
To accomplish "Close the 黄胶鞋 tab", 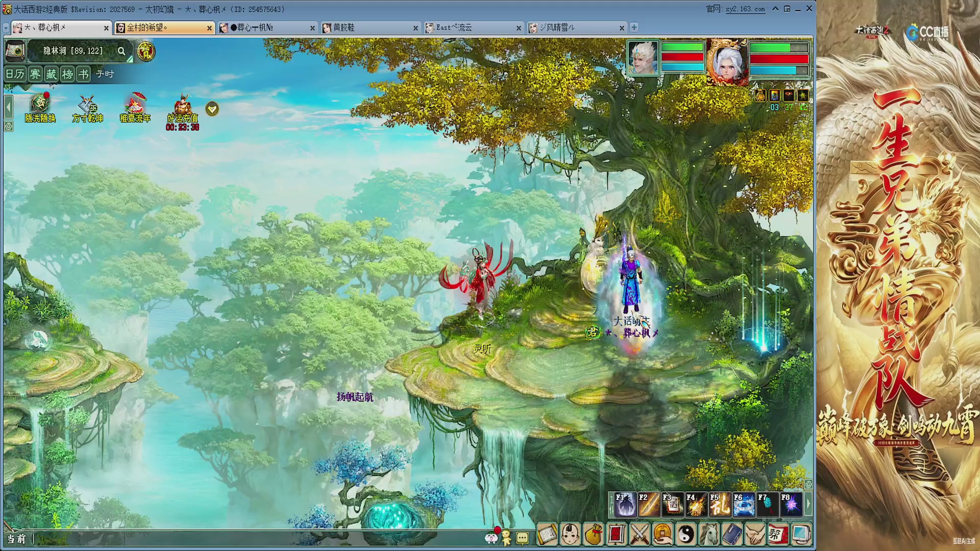I will [x=415, y=28].
